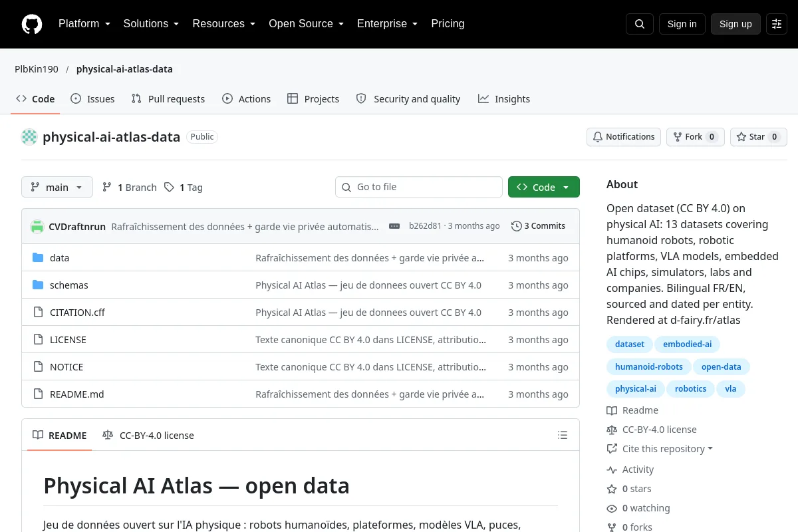Click Sign up button
Image resolution: width=798 pixels, height=532 pixels.
(735, 24)
